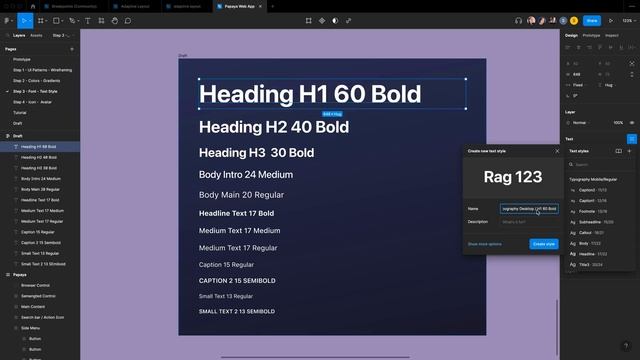Image resolution: width=640 pixels, height=360 pixels.
Task: Click 'Heading H2 40 Bold' text on canvas
Action: point(274,127)
